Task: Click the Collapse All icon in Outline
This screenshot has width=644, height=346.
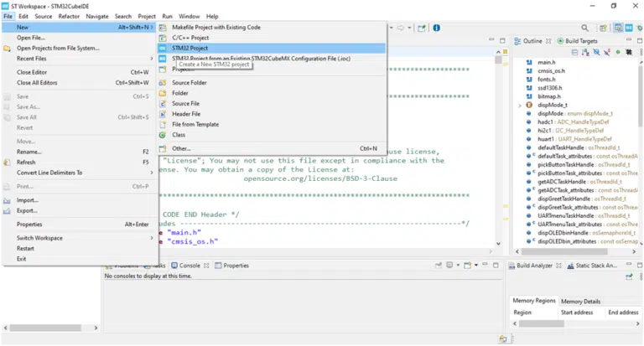Action: coord(574,52)
